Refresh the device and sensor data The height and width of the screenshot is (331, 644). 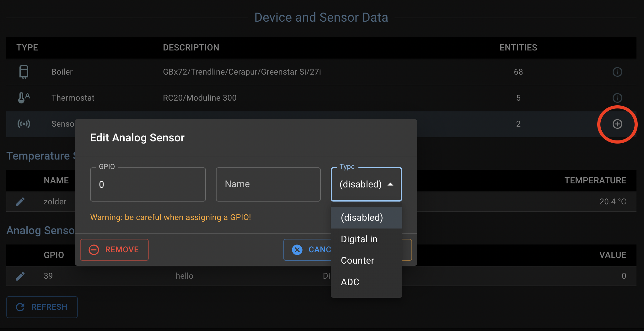tap(42, 307)
